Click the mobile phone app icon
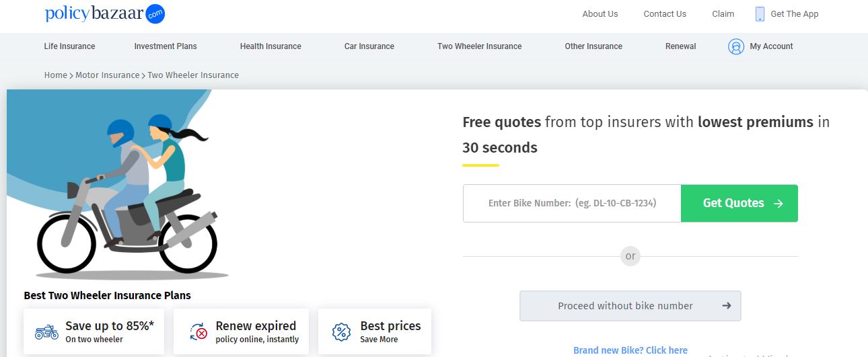Screen dimensions: 868x357 760,14
